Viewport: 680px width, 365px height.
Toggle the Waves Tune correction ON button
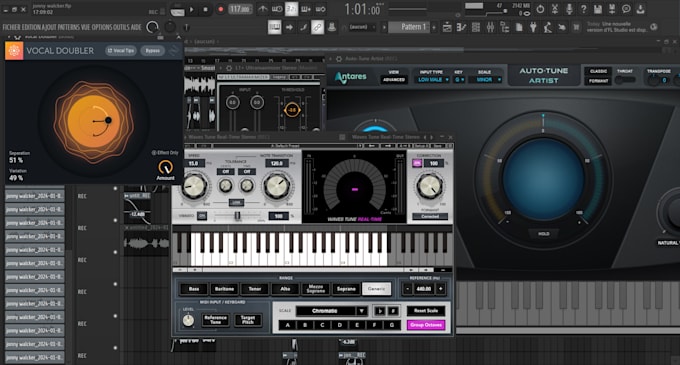point(417,163)
